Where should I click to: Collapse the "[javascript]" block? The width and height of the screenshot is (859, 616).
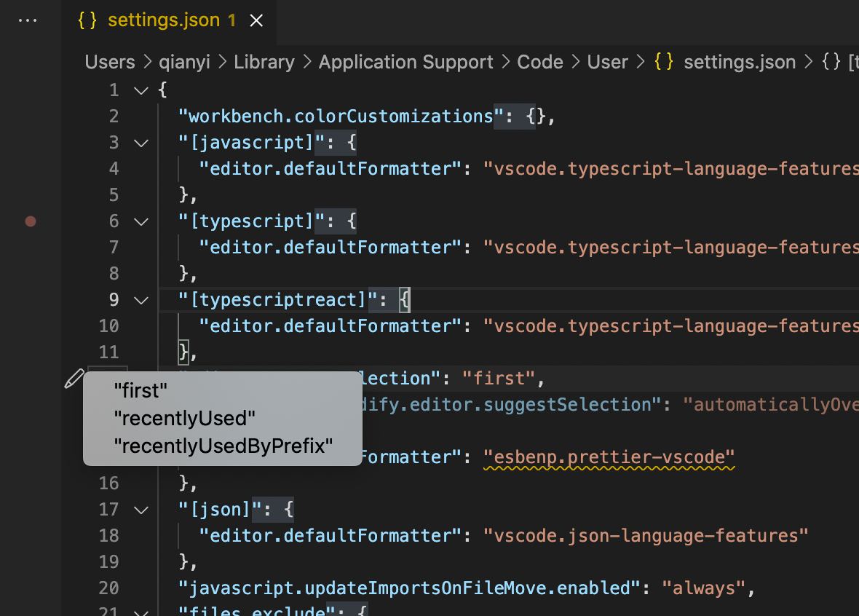point(140,142)
